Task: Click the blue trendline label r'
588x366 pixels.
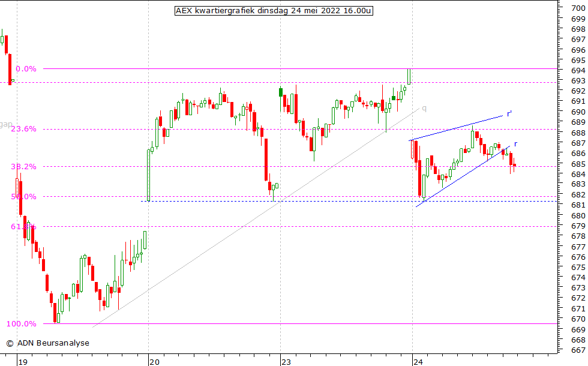Action: (509, 113)
